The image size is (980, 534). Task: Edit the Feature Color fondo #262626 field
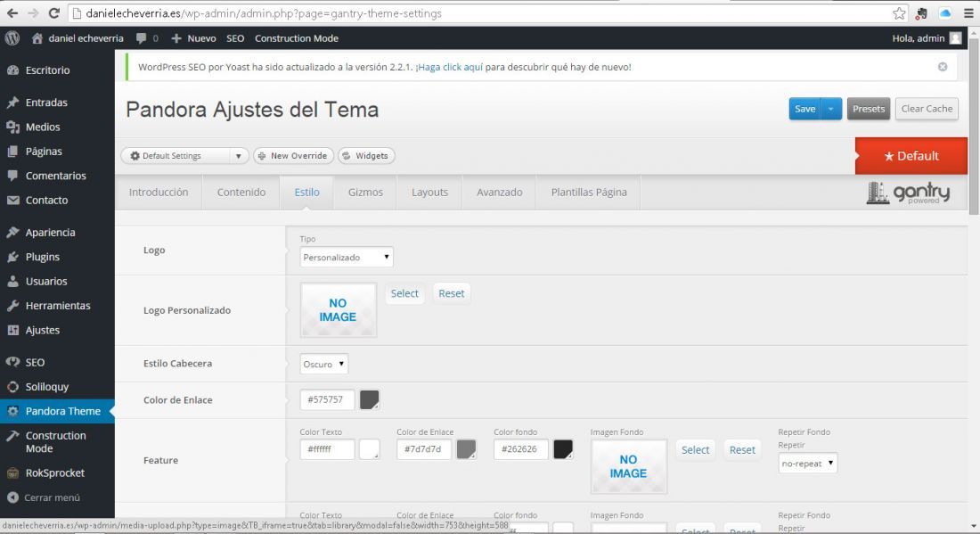point(521,449)
